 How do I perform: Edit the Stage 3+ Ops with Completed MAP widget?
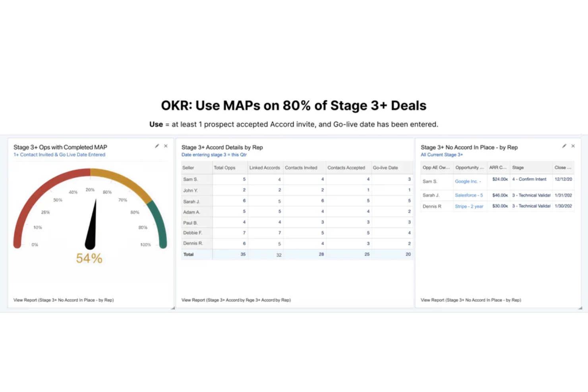157,146
